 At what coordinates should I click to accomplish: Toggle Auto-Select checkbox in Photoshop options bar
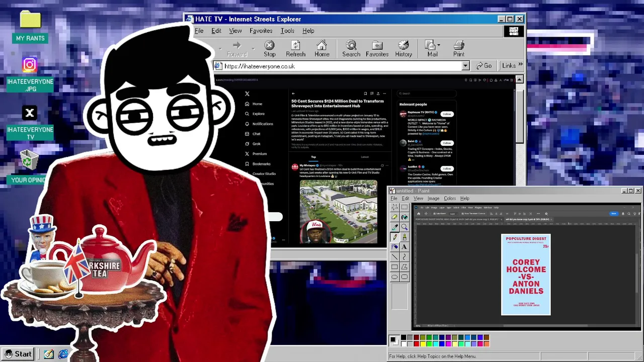(434, 214)
